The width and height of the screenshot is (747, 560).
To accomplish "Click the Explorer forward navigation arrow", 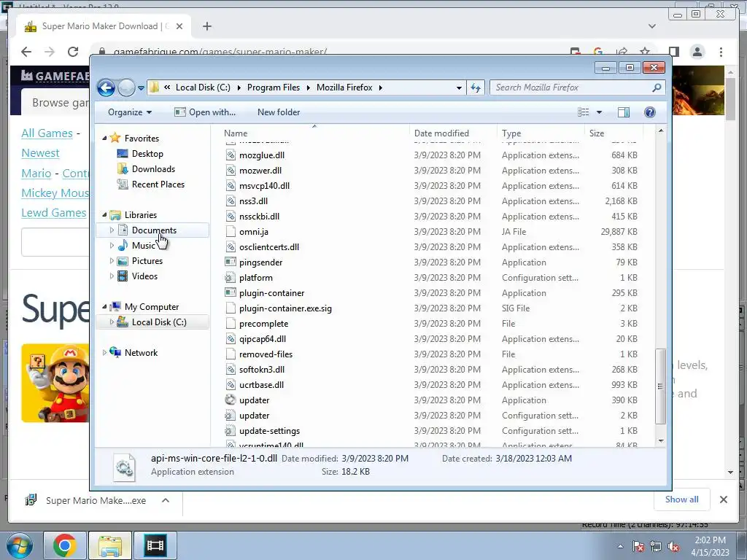I will (x=126, y=87).
